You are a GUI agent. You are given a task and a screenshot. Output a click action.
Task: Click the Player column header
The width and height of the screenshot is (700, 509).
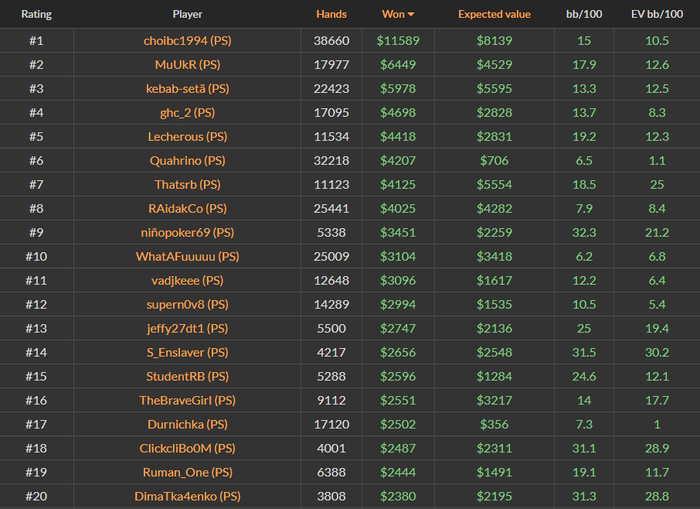pos(186,15)
